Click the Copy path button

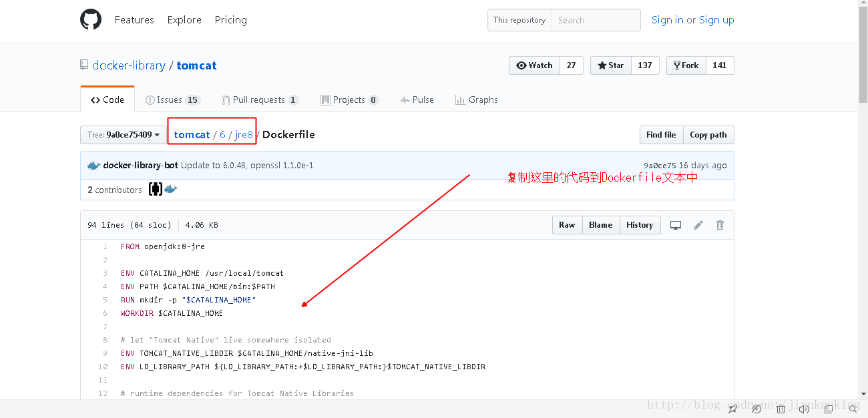[708, 135]
